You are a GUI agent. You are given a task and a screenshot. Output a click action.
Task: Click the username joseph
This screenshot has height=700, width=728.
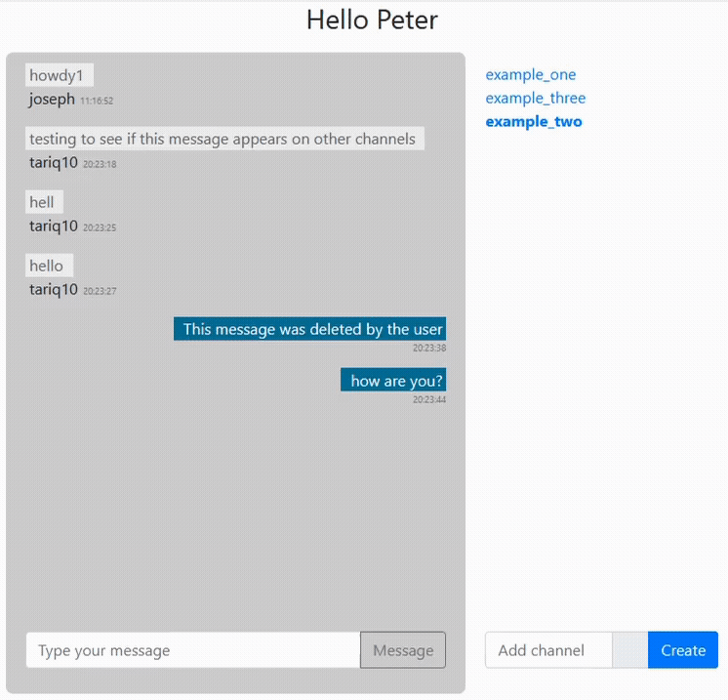click(52, 99)
